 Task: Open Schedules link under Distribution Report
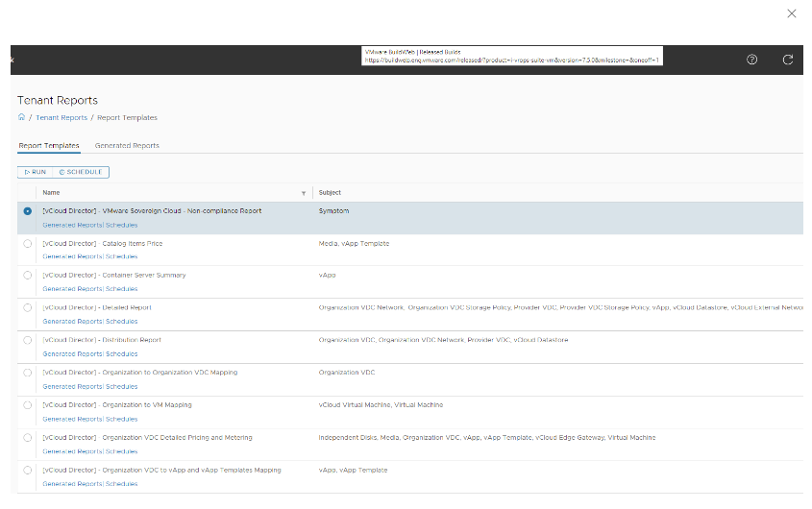(122, 354)
